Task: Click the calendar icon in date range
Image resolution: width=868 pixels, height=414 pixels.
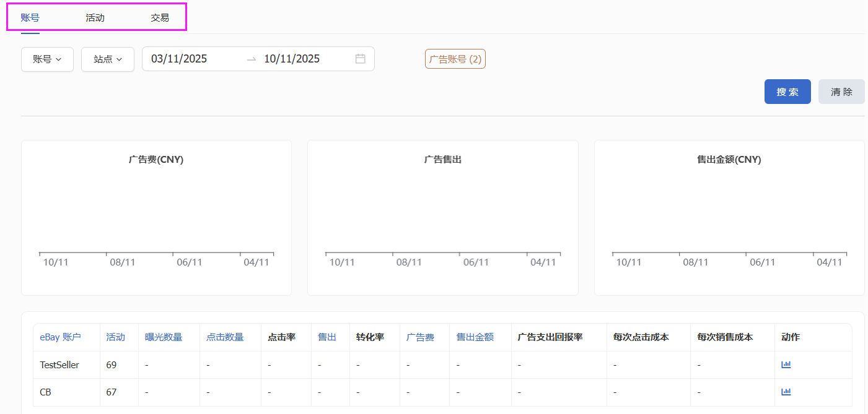Action: coord(361,59)
